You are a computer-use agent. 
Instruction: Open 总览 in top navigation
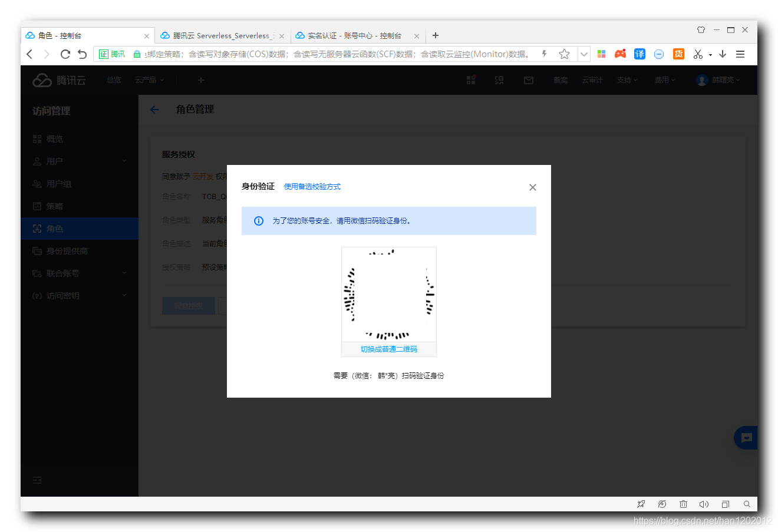coord(114,80)
